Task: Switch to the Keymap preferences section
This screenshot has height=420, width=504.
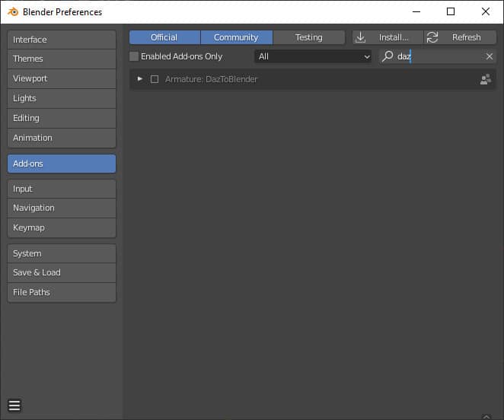Action: pos(62,228)
